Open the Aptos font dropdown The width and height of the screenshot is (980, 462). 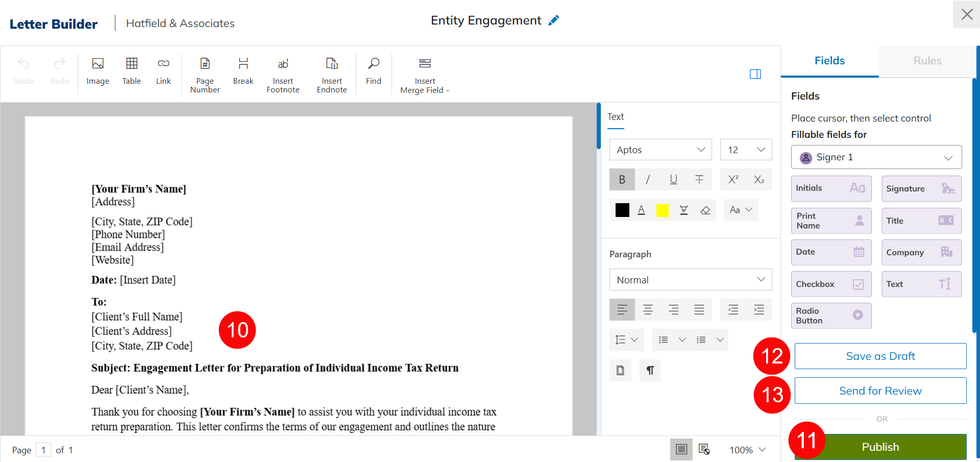pyautogui.click(x=660, y=150)
